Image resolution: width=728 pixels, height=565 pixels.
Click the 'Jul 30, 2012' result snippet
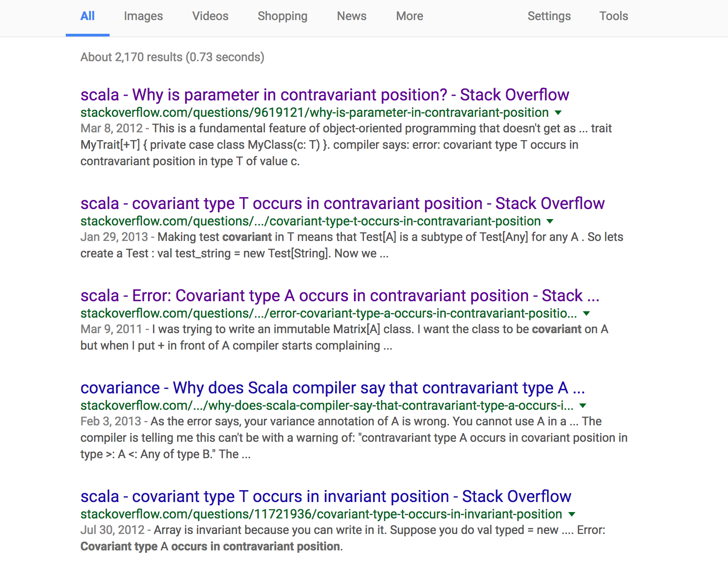(343, 538)
